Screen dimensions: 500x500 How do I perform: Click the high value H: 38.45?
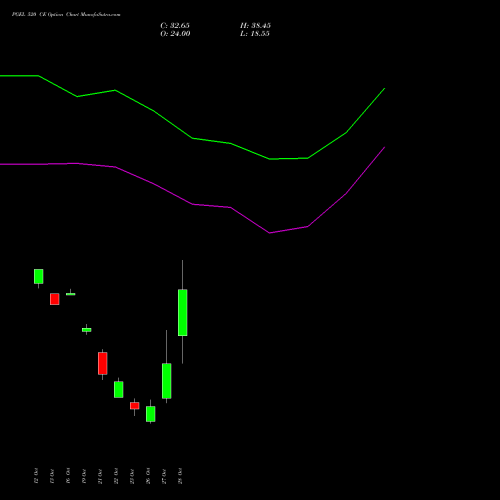point(255,26)
